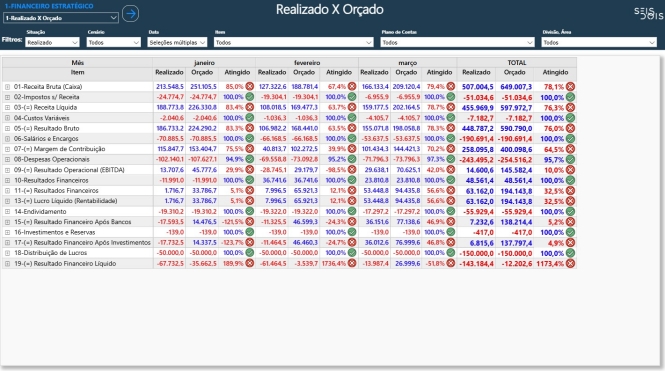
Task: Click the fevereiro month column header
Action: [307, 62]
